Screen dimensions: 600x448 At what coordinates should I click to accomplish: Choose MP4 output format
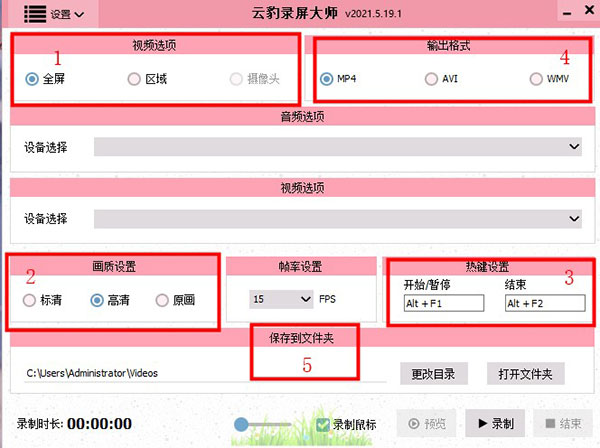pos(327,79)
